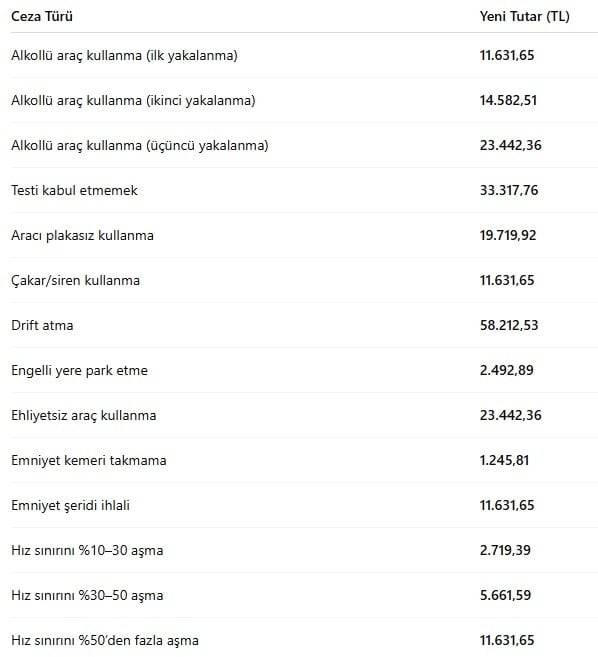The height and width of the screenshot is (657, 598).
Task: Select the Engelli yere park etme row
Action: coord(304,370)
